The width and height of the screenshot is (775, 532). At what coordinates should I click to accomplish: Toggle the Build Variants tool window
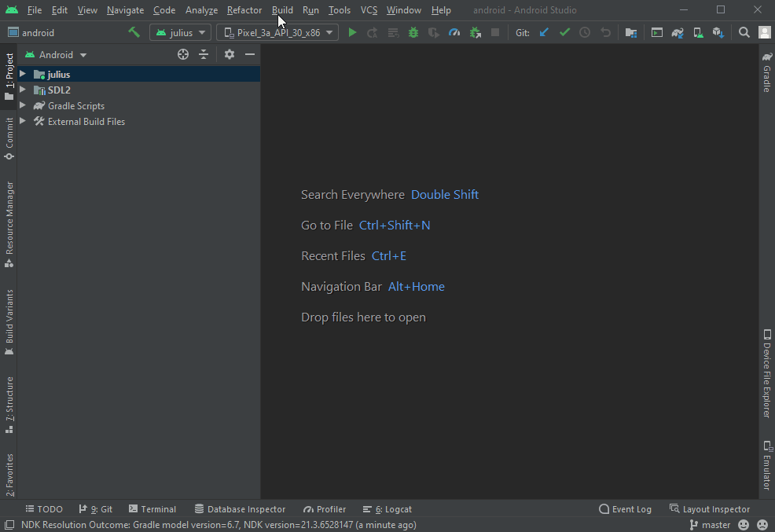coord(9,322)
